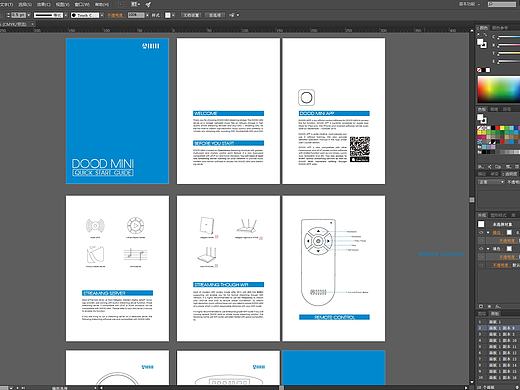Image resolution: width=520 pixels, height=390 pixels.
Task: Open the 窗口(W) menu
Action: [82, 4]
